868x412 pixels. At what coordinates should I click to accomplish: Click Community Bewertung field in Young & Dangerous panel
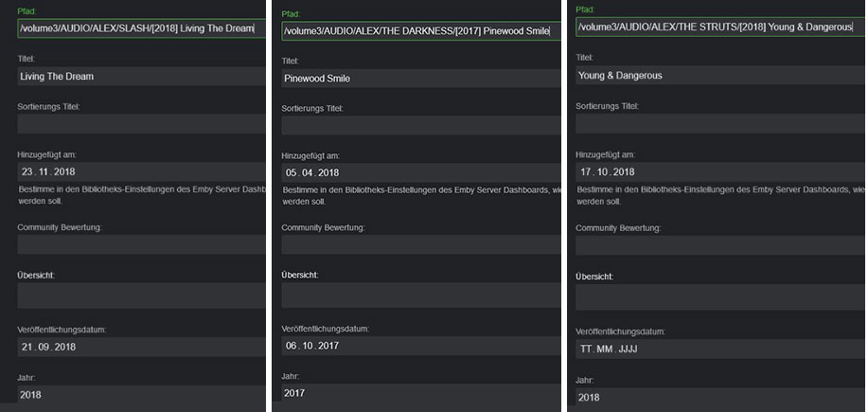point(717,245)
